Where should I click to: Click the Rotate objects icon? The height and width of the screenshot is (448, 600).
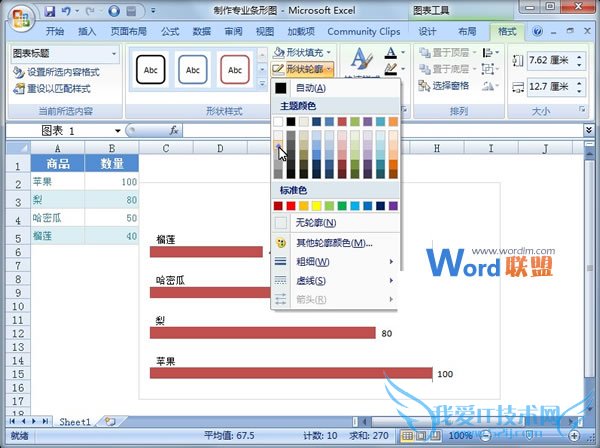coord(488,86)
